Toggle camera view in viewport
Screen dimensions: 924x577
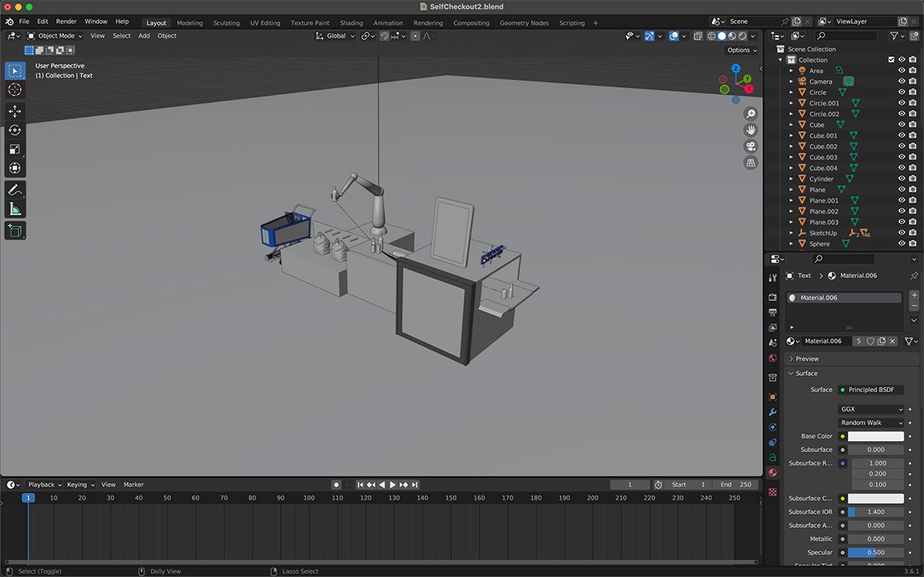point(751,146)
